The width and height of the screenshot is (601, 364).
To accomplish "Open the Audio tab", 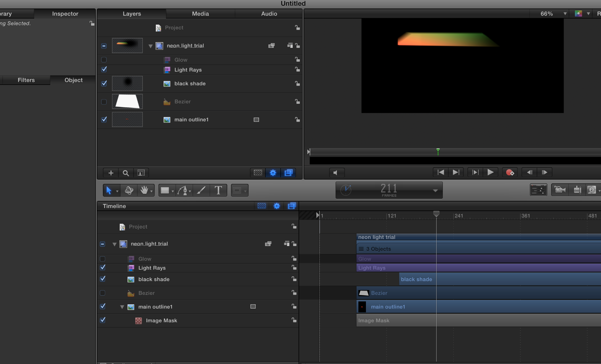I will [269, 14].
